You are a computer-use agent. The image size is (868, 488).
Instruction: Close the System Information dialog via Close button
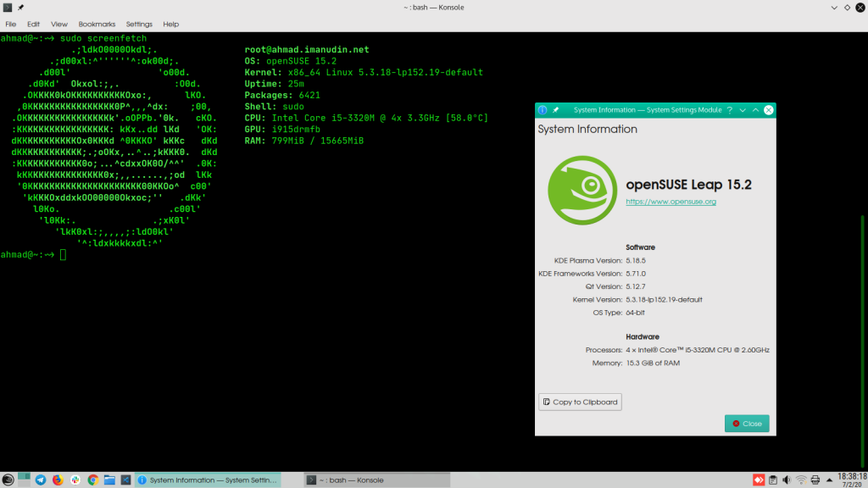746,423
